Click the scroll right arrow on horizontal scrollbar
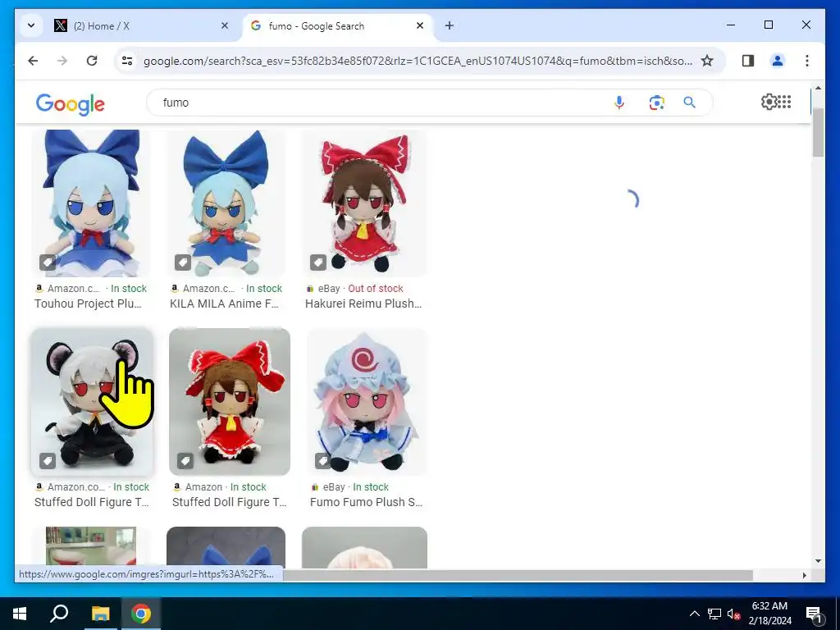Viewport: 840px width, 630px height. [804, 575]
